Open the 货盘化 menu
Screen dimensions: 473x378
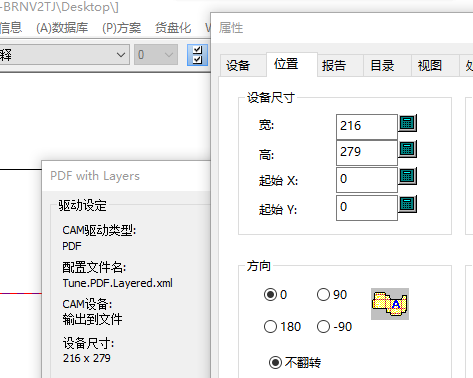click(173, 28)
